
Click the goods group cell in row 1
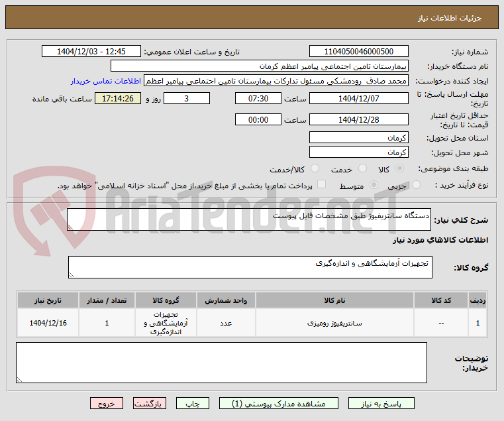166,323
